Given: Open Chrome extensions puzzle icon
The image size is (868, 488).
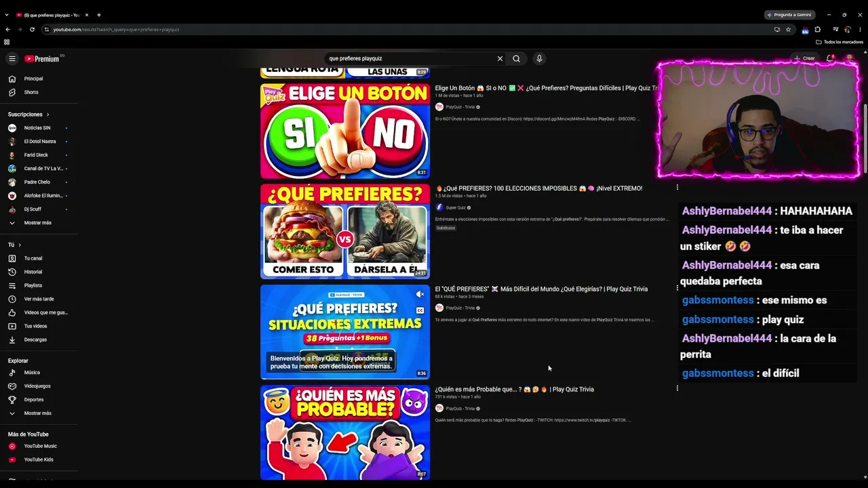Looking at the screenshot, I should coord(817,30).
